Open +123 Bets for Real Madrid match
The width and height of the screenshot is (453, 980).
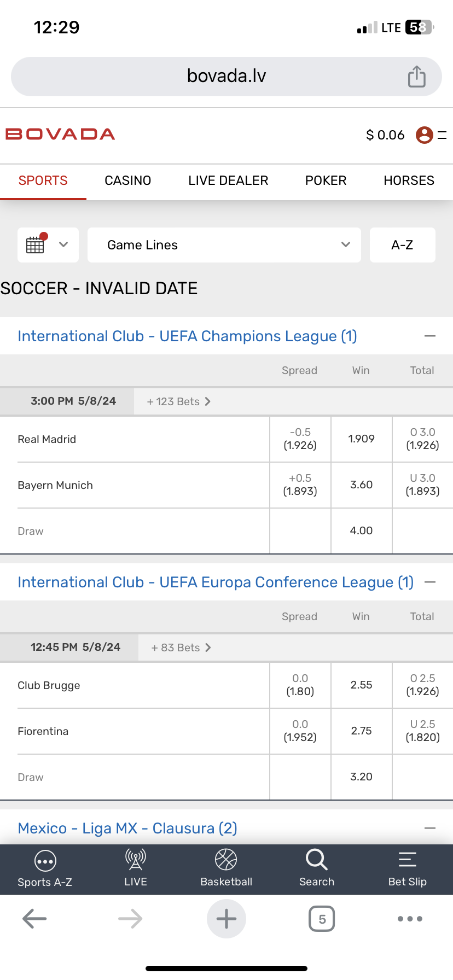(x=178, y=401)
